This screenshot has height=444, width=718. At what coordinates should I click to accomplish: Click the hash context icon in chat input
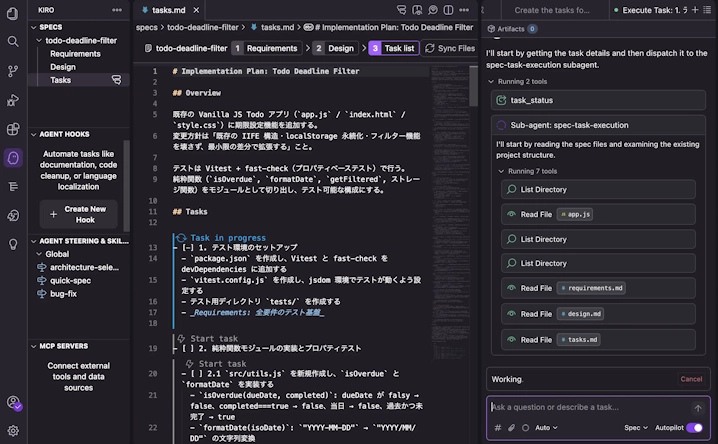(498, 428)
